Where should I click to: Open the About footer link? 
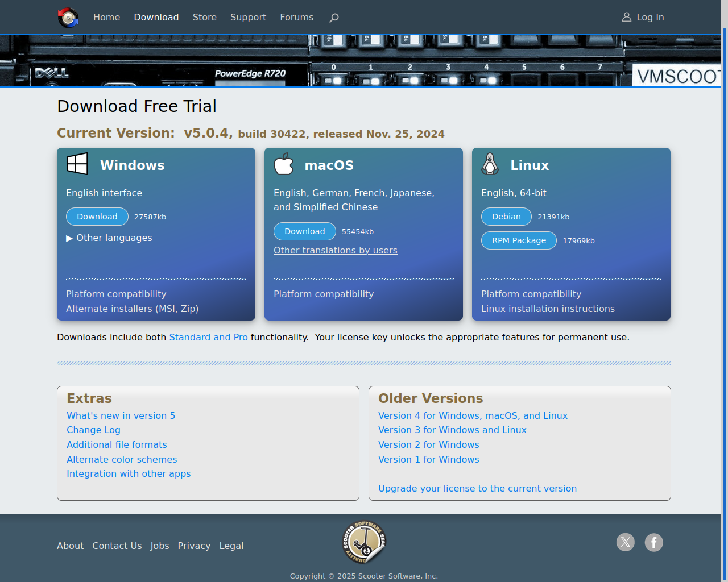70,546
